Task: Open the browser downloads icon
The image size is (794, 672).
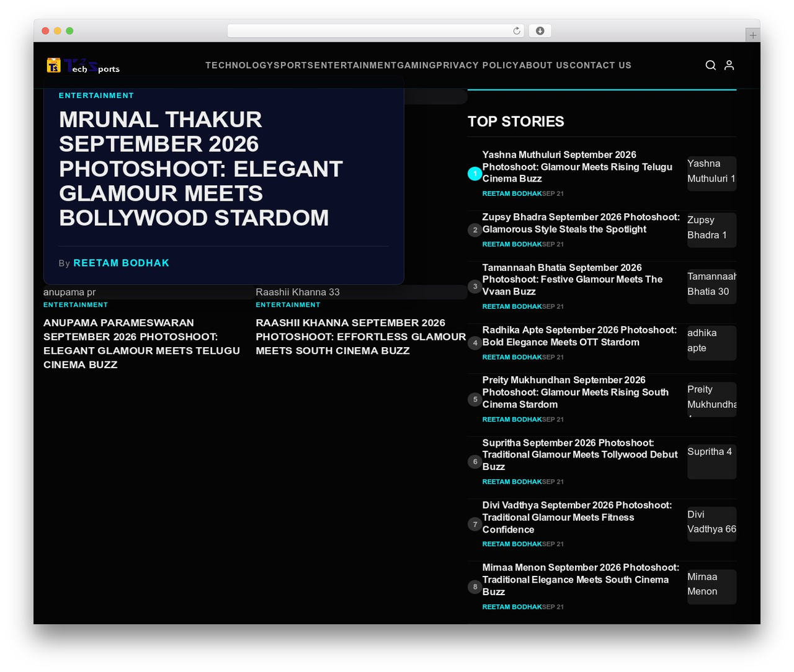Action: [540, 31]
